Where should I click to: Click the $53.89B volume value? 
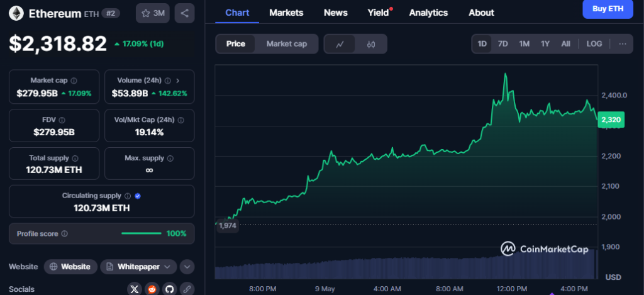tap(130, 93)
